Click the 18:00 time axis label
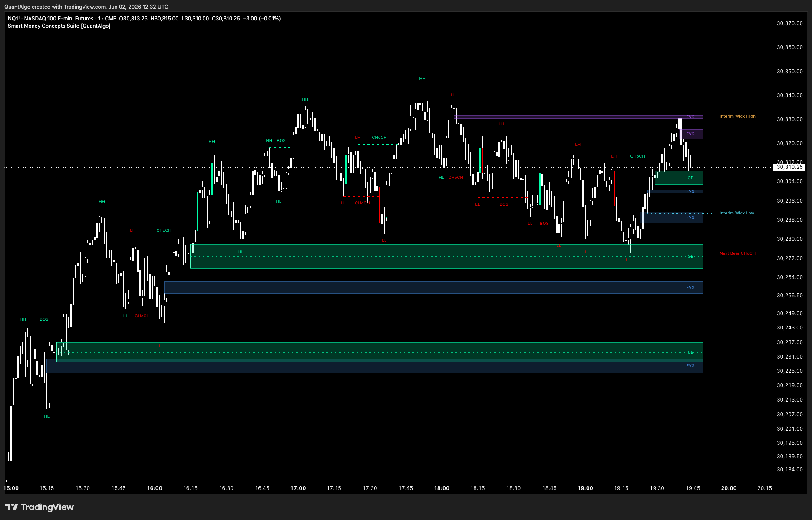The image size is (812, 520). [442, 488]
